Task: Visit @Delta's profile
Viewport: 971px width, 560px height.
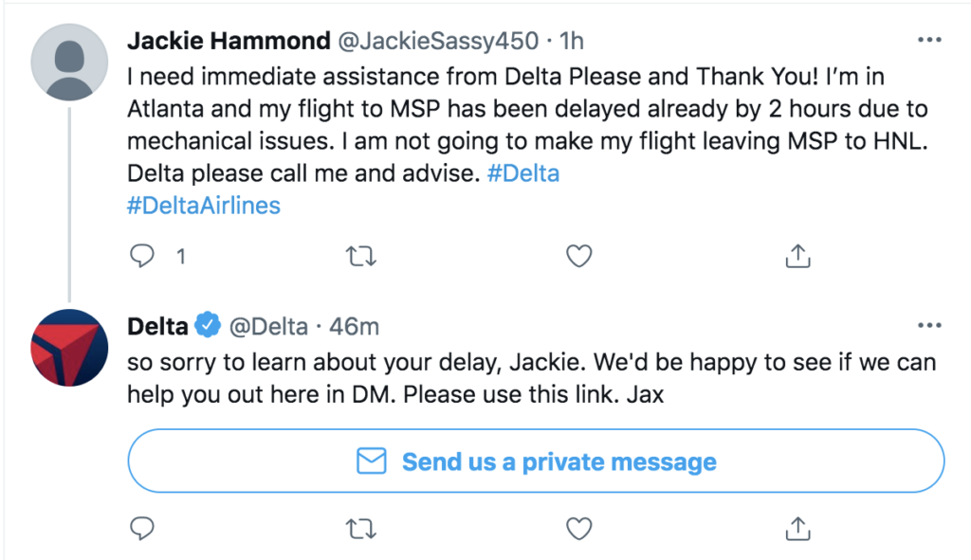Action: pyautogui.click(x=266, y=325)
